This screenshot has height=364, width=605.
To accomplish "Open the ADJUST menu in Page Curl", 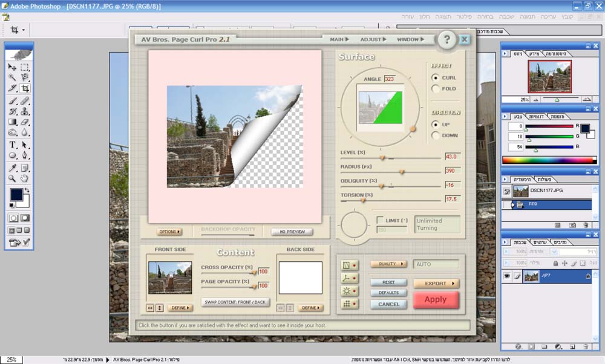I will pos(373,39).
